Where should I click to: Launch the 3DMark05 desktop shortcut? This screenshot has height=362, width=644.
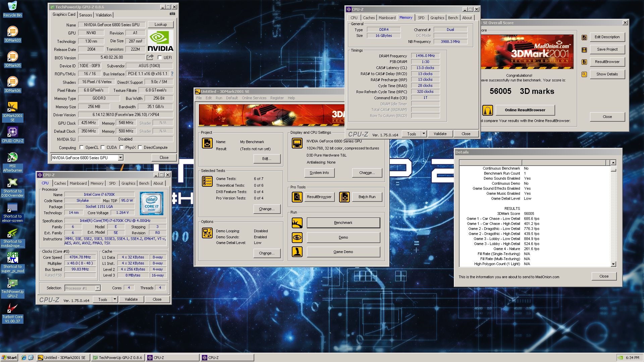12,59
